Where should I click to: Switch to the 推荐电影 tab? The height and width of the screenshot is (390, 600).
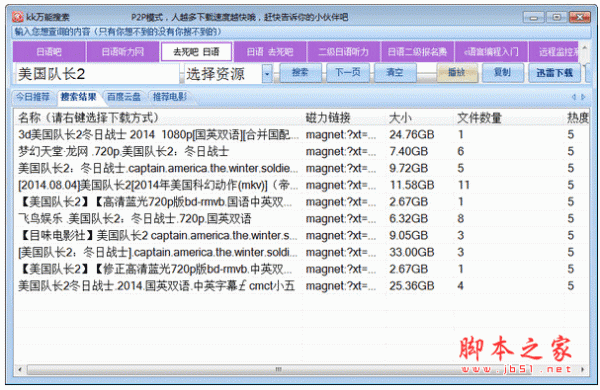[x=170, y=97]
